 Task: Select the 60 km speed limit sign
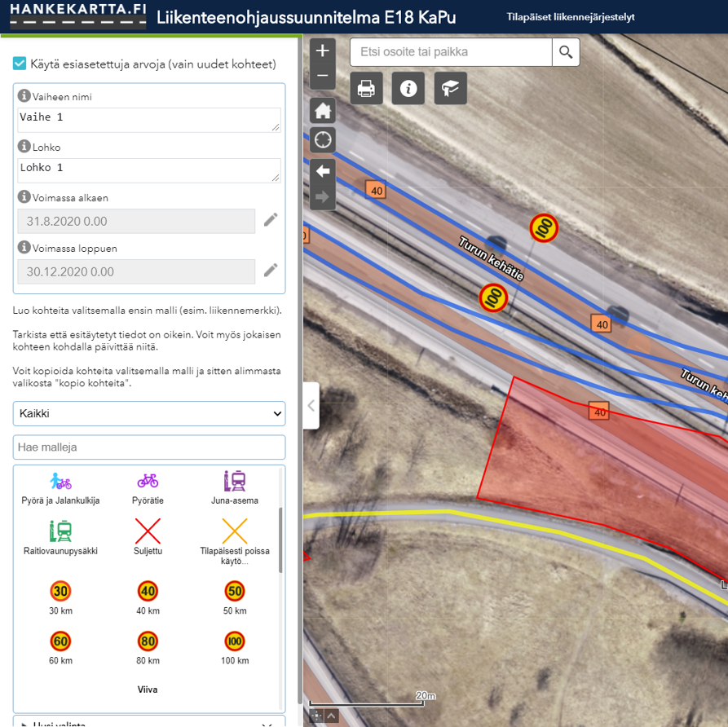[61, 647]
